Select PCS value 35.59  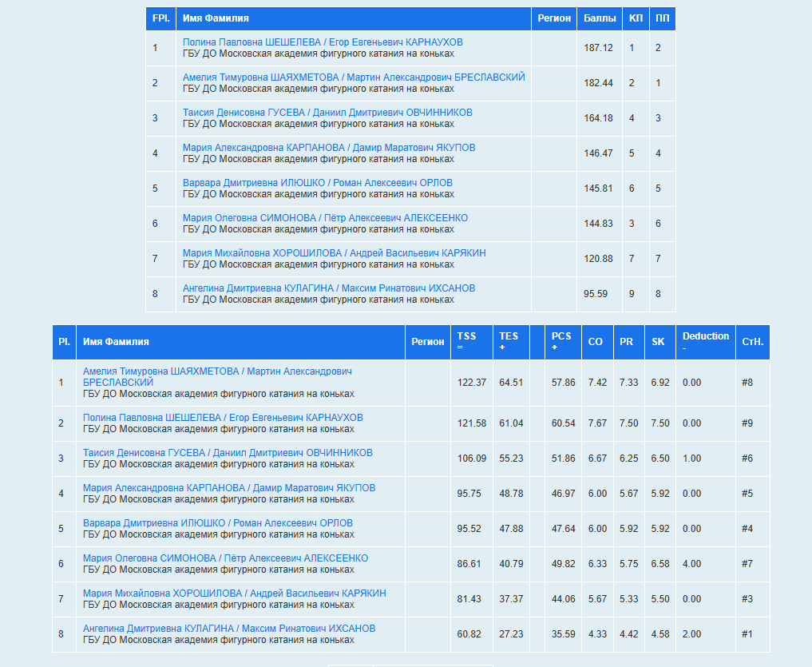564,634
